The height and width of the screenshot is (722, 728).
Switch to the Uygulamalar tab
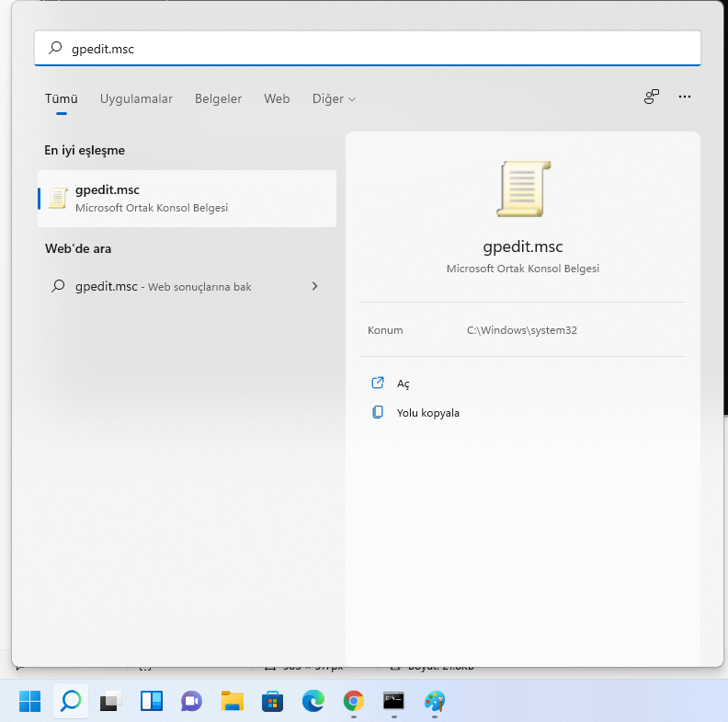pos(136,99)
